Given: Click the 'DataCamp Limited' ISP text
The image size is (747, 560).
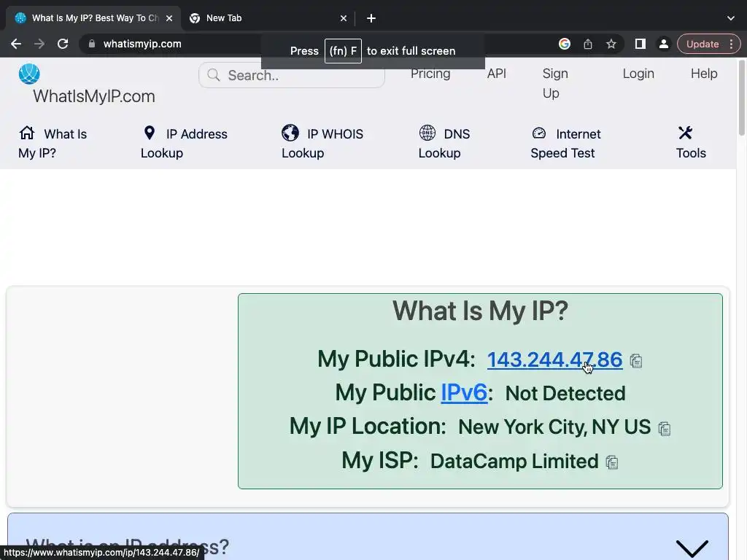Looking at the screenshot, I should (x=514, y=461).
